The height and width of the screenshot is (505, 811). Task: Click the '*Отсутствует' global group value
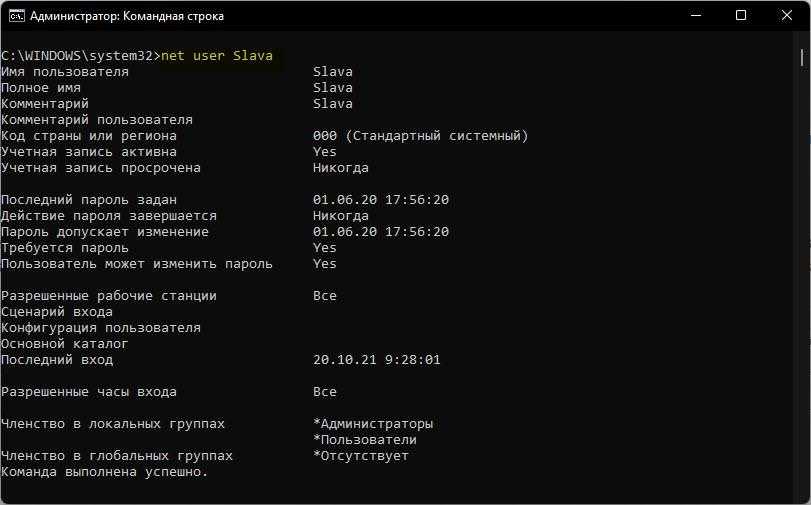tap(360, 456)
